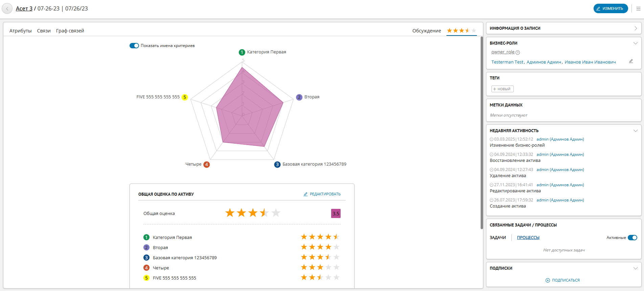Click the pencil icon to edit business roles
The height and width of the screenshot is (291, 644).
pyautogui.click(x=631, y=61)
